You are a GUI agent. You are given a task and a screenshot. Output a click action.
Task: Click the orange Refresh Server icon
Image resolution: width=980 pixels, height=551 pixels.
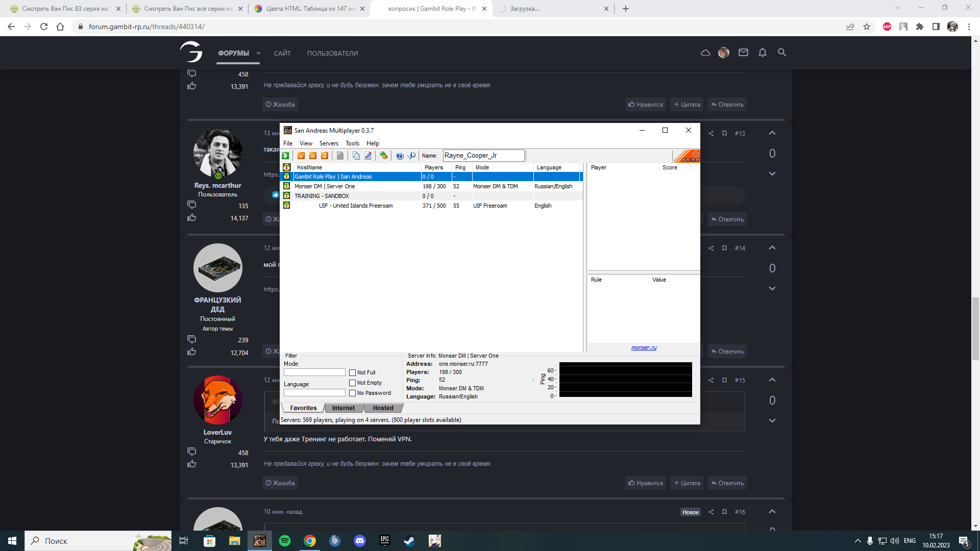click(x=325, y=156)
